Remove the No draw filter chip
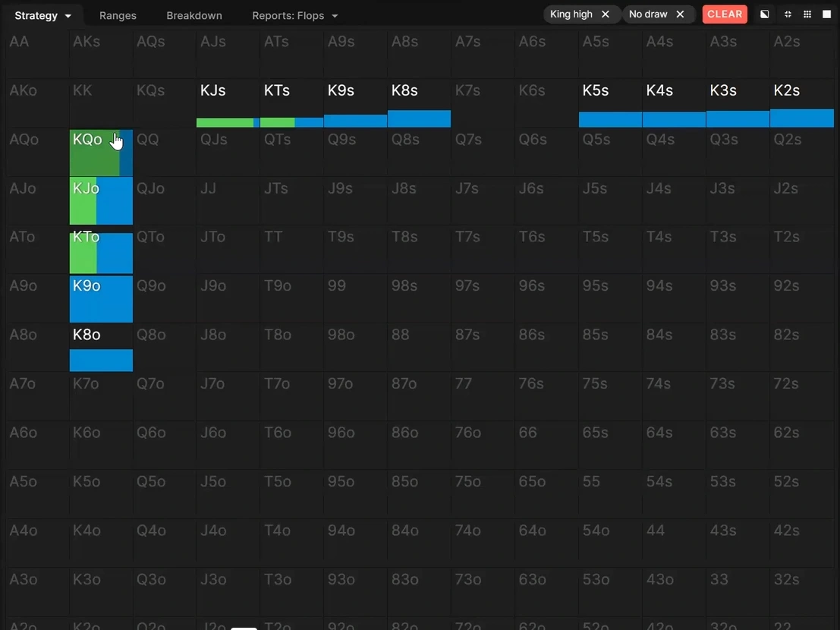This screenshot has height=630, width=840. pos(681,14)
